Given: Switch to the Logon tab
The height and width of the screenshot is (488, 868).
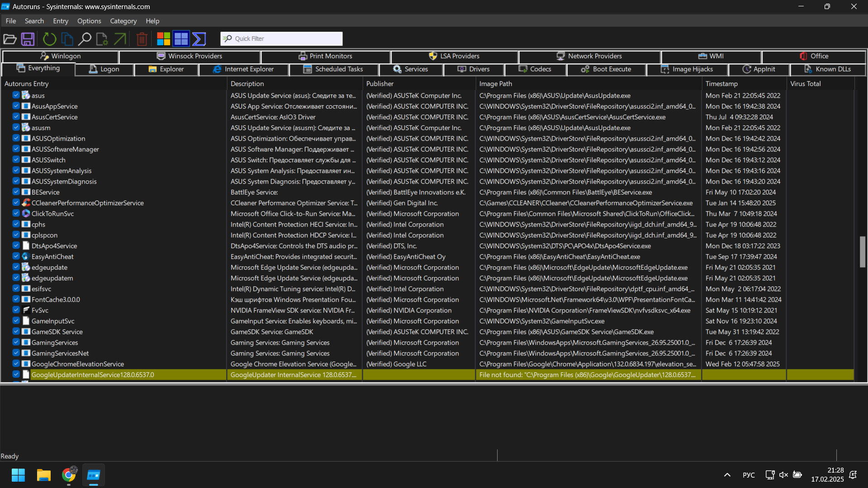Looking at the screenshot, I should (104, 69).
